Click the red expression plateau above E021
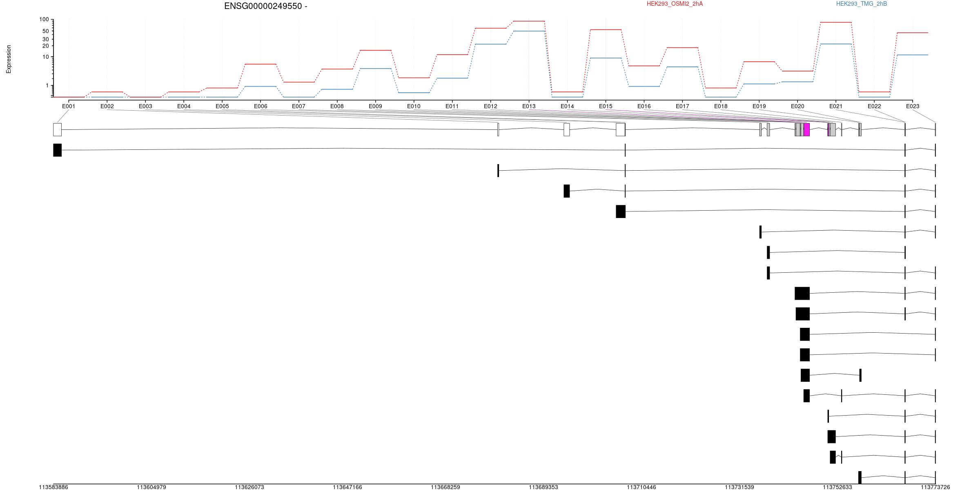 [x=836, y=22]
